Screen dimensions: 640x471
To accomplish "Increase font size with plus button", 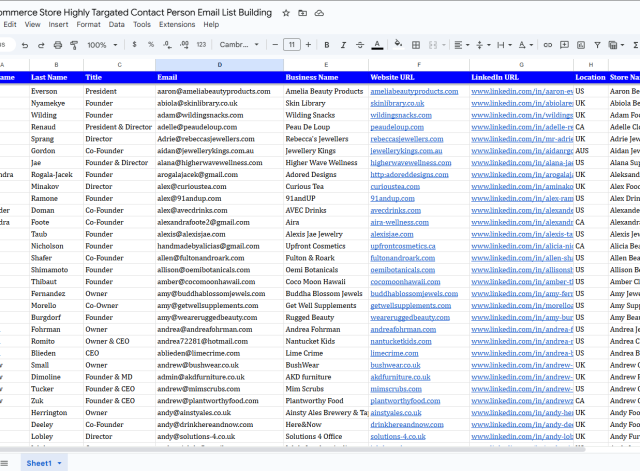I will coord(308,44).
